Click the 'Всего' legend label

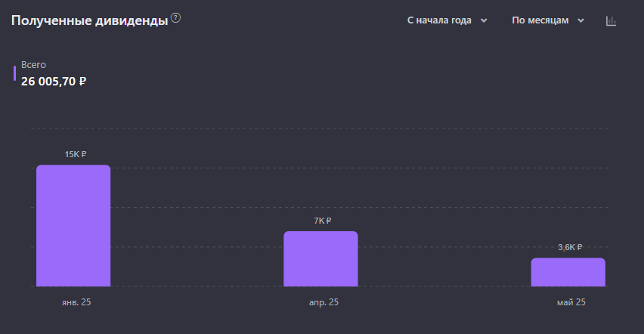[33, 65]
